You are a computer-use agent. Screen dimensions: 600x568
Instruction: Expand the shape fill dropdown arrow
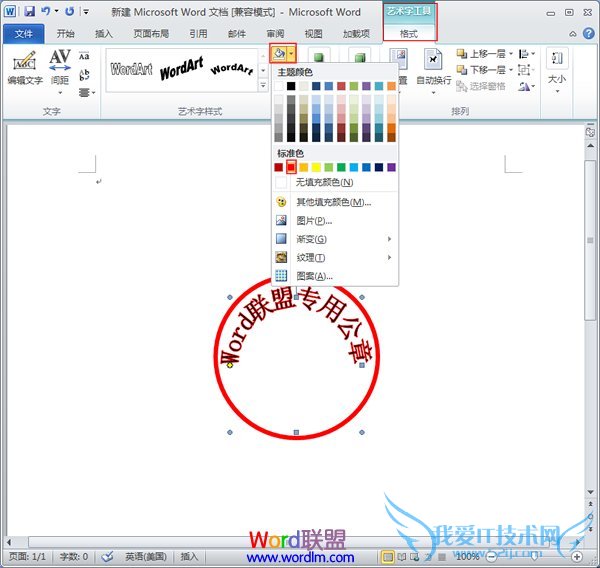coord(292,54)
